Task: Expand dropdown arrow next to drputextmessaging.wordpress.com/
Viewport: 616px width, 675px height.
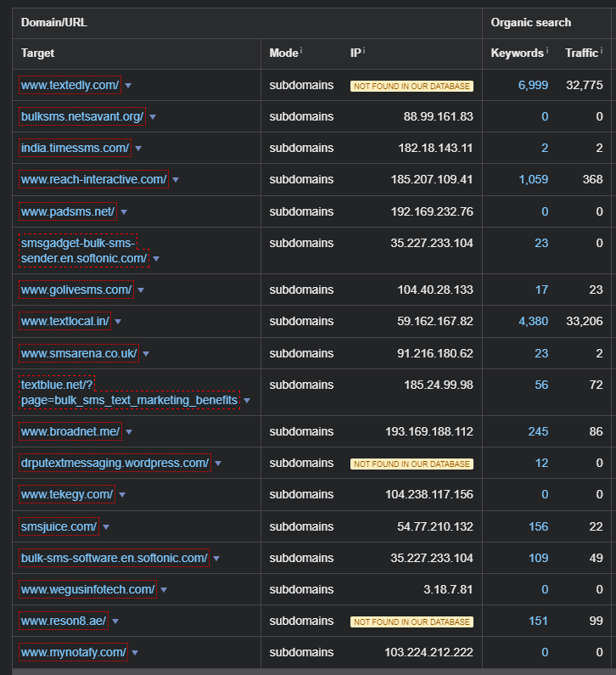Action: point(218,464)
